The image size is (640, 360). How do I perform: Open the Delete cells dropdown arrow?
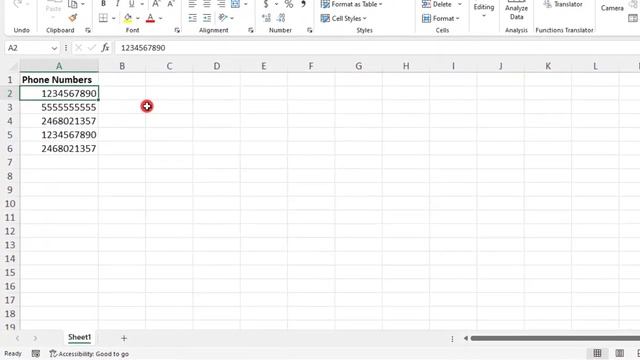tap(460, 4)
